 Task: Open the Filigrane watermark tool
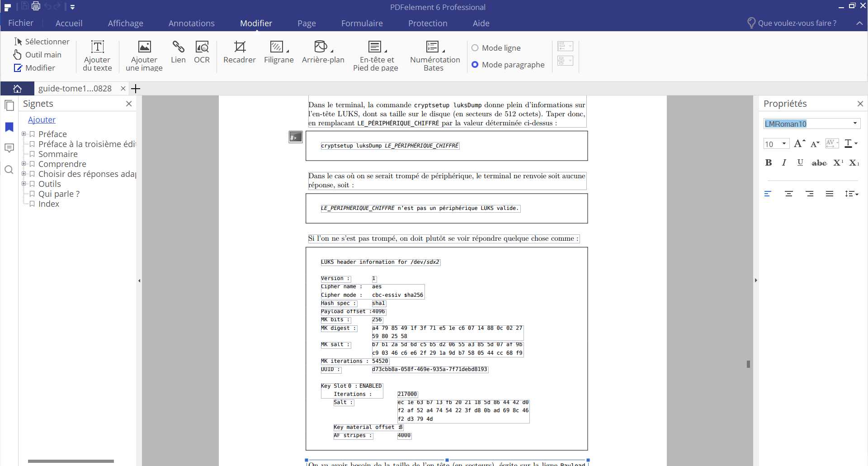(278, 52)
